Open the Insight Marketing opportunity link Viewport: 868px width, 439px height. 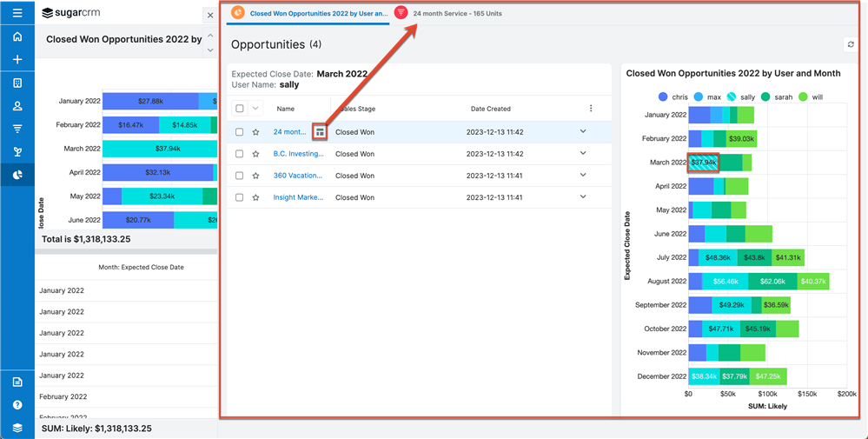click(x=297, y=197)
